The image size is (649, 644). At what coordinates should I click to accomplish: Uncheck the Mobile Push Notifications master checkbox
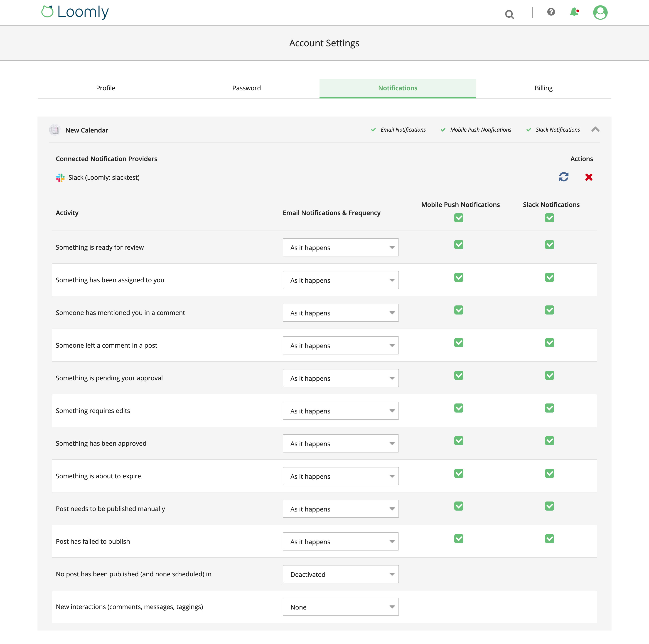click(x=459, y=218)
